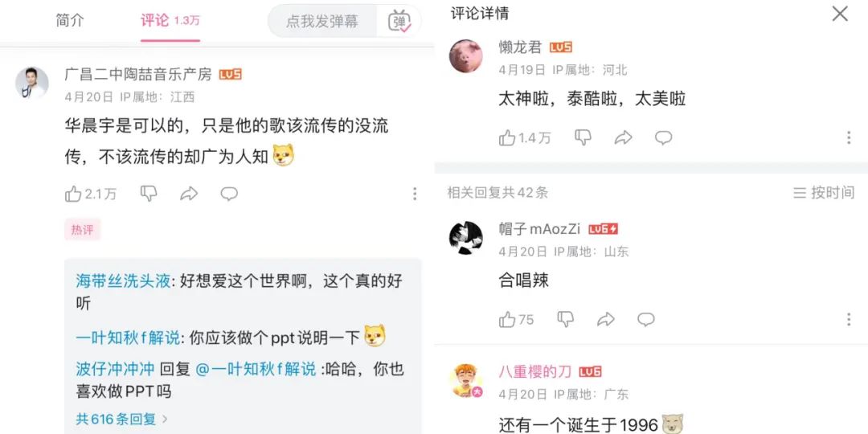Open 海带丝洗头液 user profile link
The width and height of the screenshot is (868, 434).
click(123, 281)
